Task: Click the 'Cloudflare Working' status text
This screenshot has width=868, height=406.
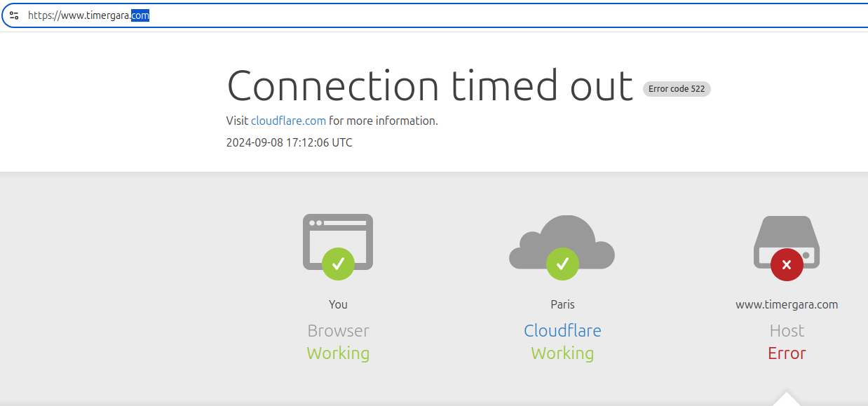Action: (562, 342)
